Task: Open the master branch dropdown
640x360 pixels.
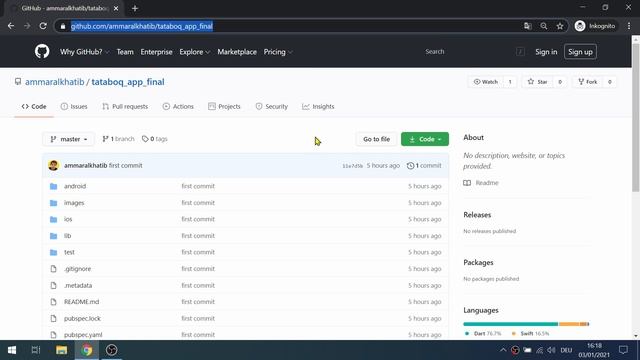Action: point(69,139)
